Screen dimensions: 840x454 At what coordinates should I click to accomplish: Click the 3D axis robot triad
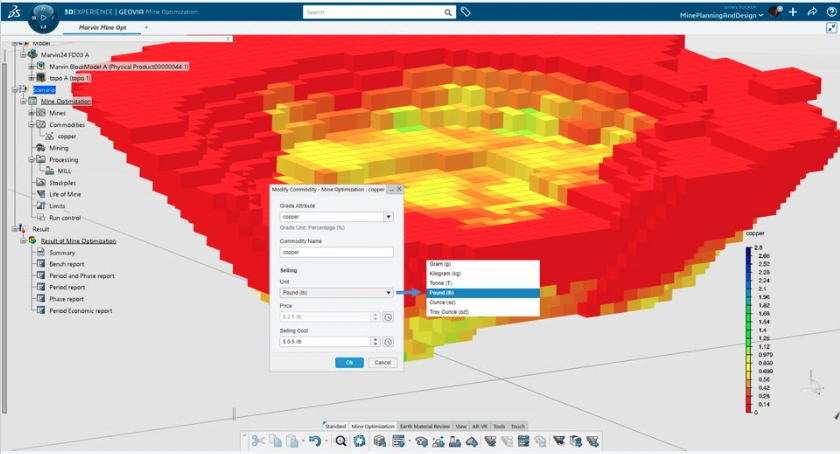click(x=814, y=382)
